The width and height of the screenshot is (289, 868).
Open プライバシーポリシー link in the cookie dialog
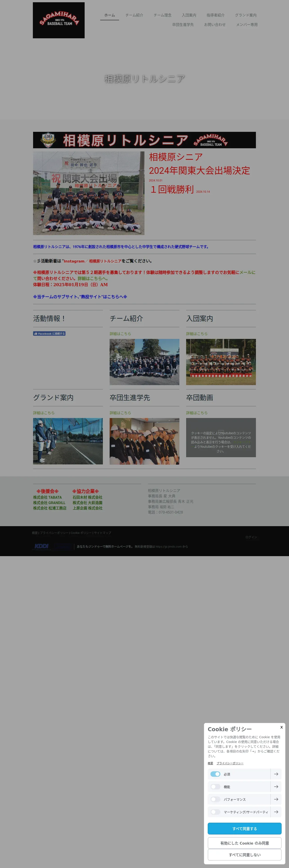coord(230,763)
